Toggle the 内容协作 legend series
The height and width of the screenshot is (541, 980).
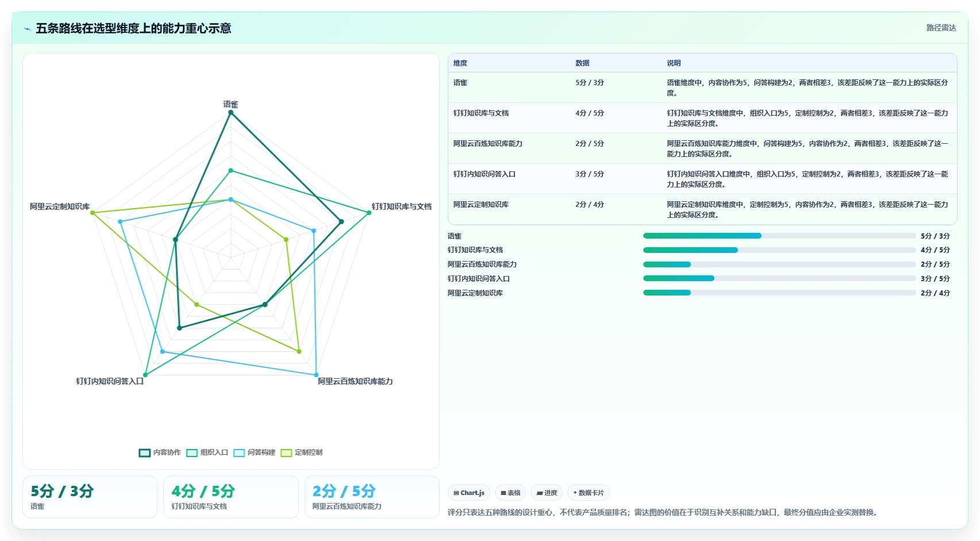coord(160,452)
